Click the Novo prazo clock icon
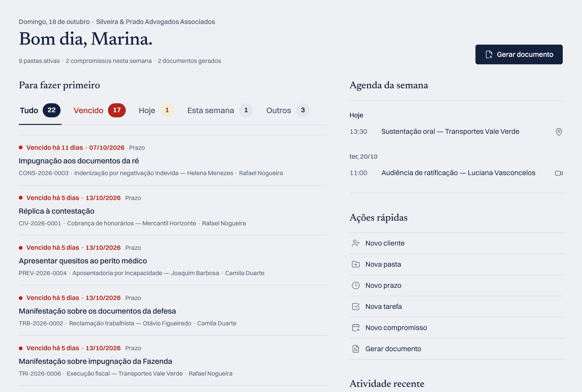Image resolution: width=582 pixels, height=392 pixels. 356,285
